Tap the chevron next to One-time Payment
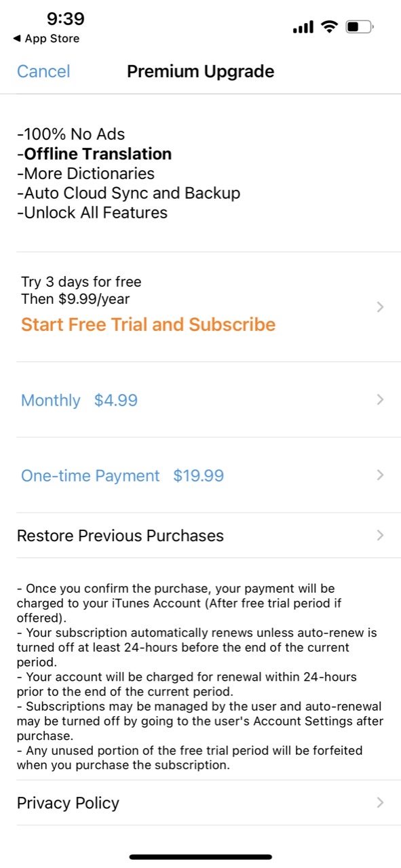401x868 pixels. [380, 475]
